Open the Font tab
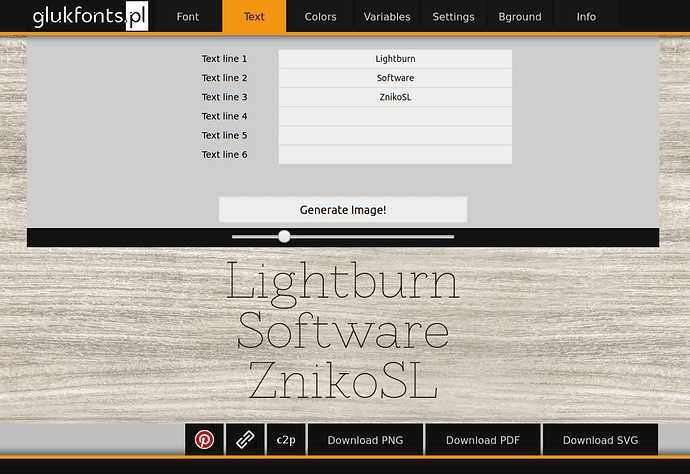 188,16
